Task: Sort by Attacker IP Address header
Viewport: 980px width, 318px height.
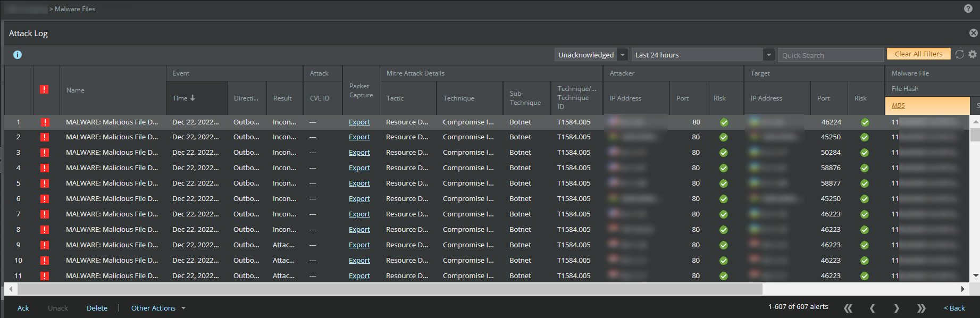Action: (x=625, y=98)
